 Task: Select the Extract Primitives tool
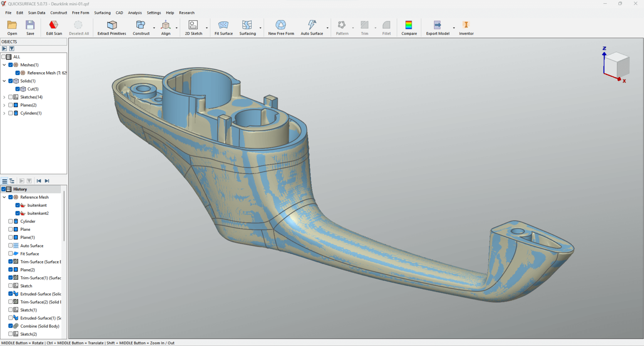click(111, 27)
